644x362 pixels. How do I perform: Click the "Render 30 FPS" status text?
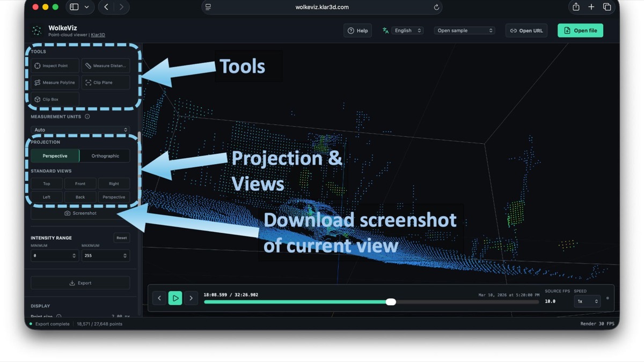597,324
